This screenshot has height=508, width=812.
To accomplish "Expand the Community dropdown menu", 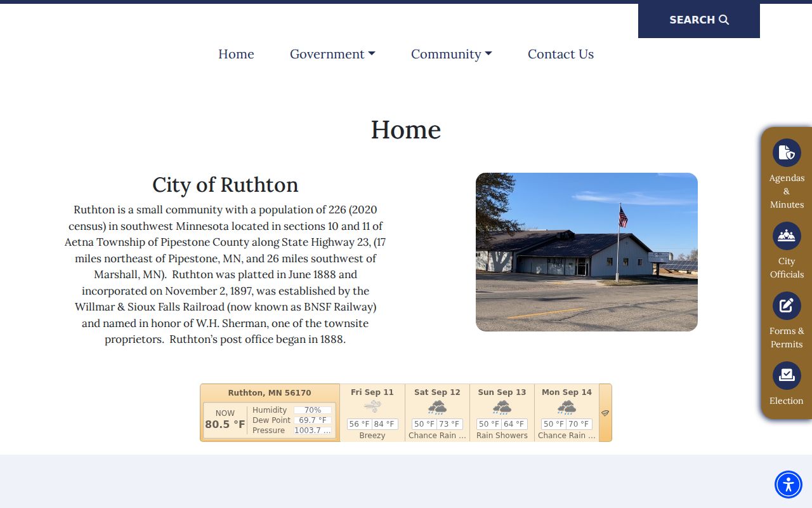I will click(452, 54).
